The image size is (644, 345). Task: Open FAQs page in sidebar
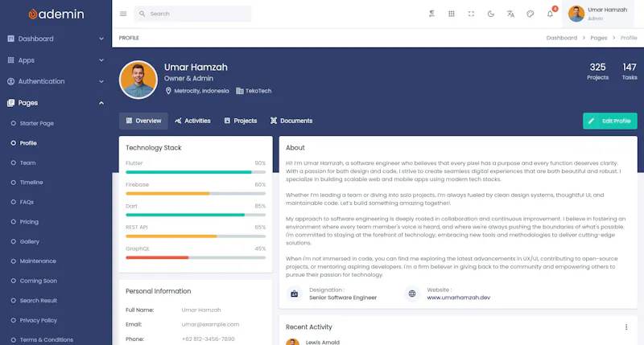(x=27, y=202)
